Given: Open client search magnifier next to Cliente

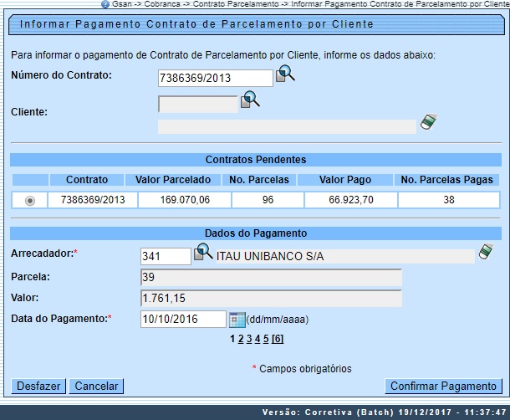Looking at the screenshot, I should point(250,100).
